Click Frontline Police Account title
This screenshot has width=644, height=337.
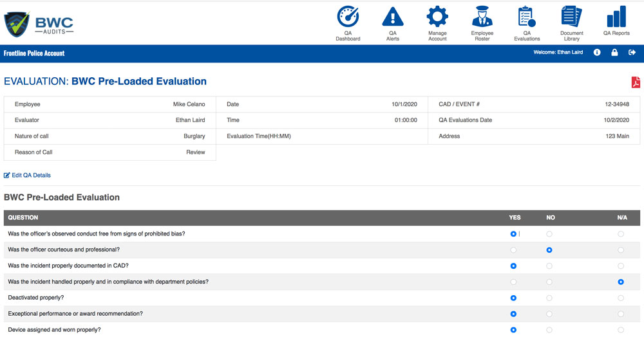34,53
